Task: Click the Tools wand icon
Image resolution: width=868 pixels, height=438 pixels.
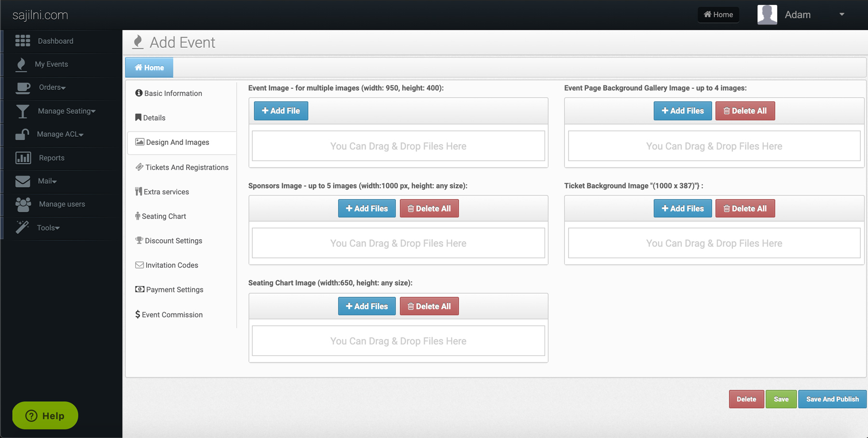Action: (22, 227)
